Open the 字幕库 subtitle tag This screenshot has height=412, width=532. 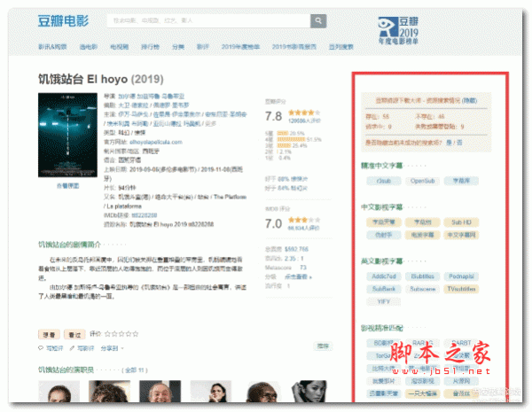(461, 181)
